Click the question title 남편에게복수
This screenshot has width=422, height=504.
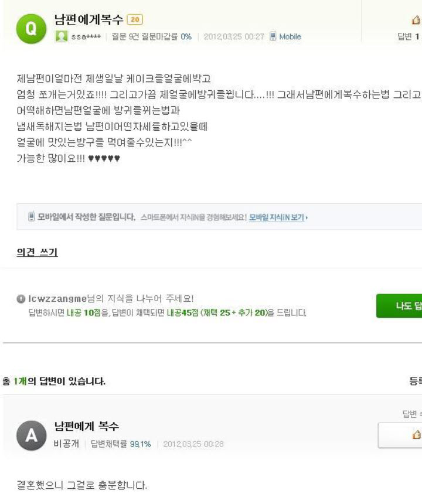[89, 19]
